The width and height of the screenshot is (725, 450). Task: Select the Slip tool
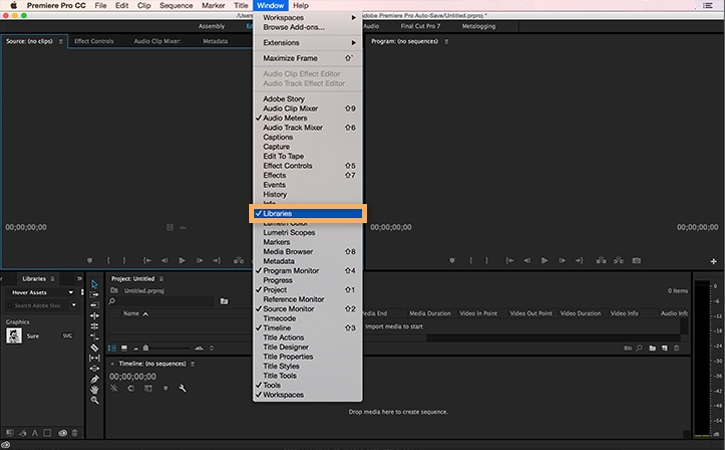94,358
